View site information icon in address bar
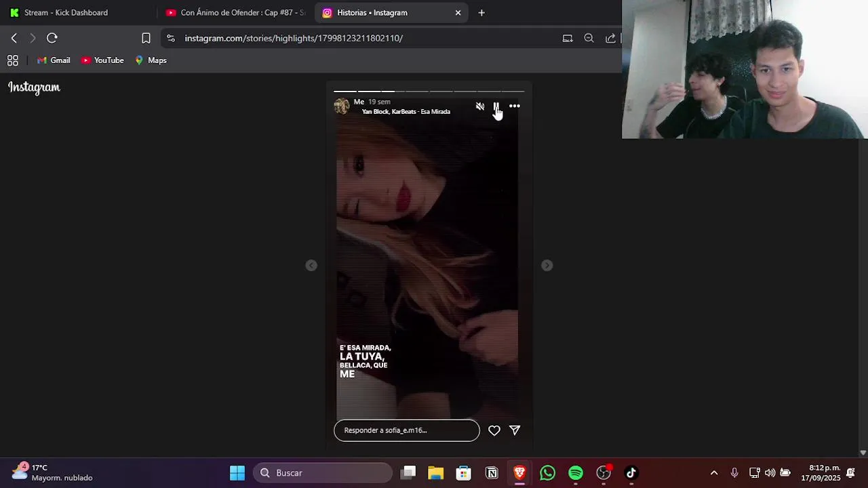This screenshot has height=488, width=868. (170, 38)
